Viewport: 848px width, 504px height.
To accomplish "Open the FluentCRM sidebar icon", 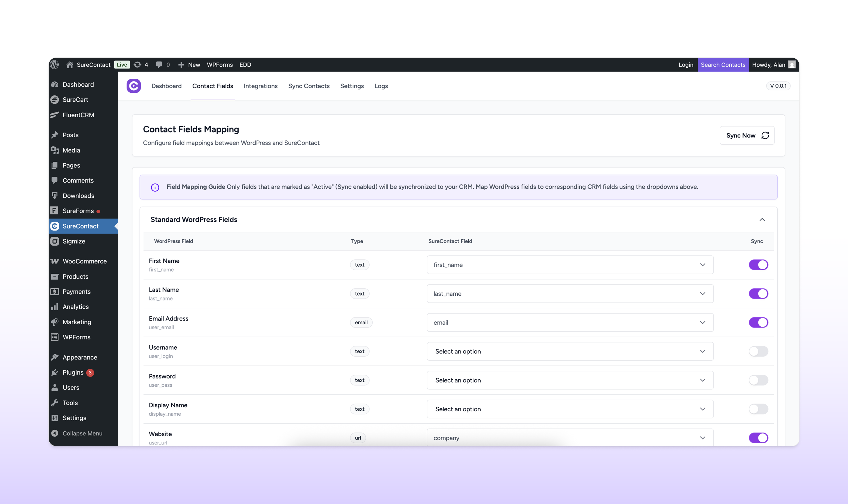I will 55,115.
